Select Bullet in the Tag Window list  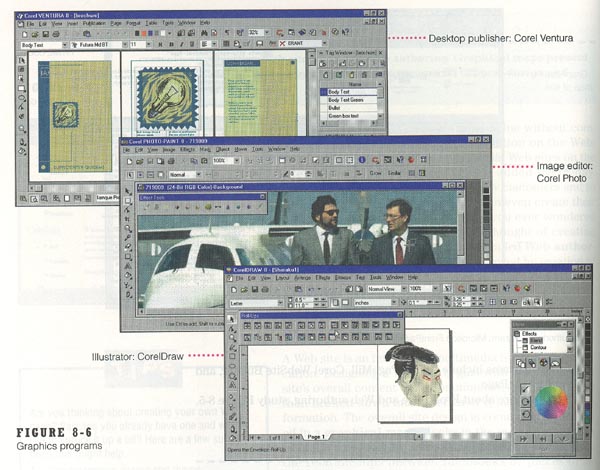coord(348,108)
